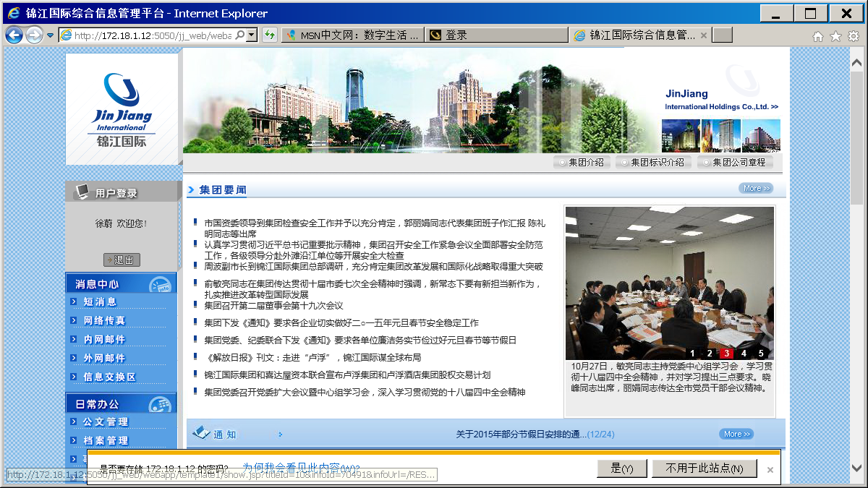The image size is (868, 488).
Task: Switch to the 登录 tab
Action: click(x=496, y=35)
